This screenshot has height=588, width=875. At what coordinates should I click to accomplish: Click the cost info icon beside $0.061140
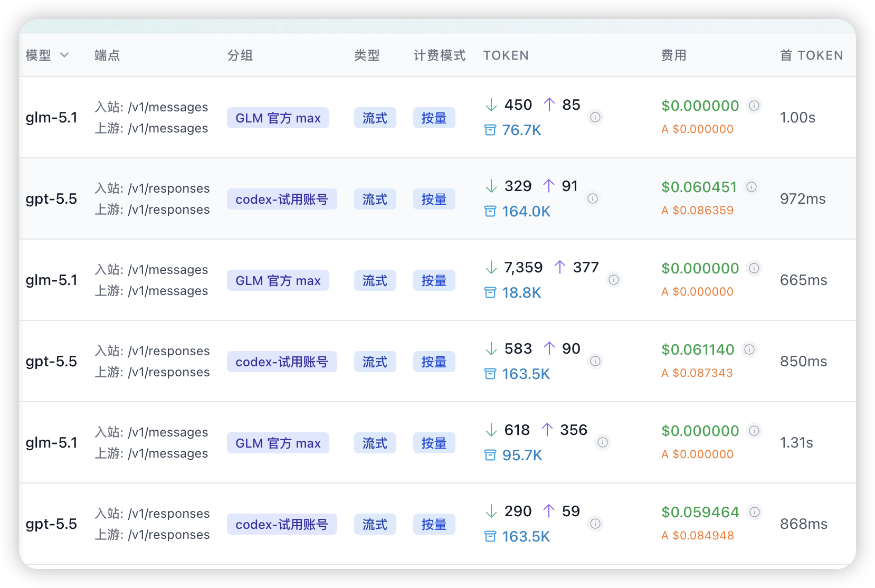(749, 349)
